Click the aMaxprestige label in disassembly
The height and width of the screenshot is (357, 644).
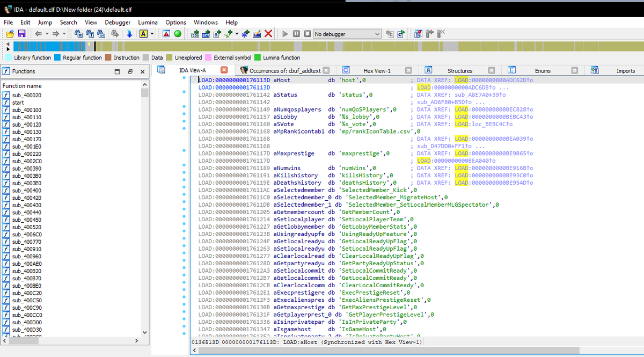(294, 154)
